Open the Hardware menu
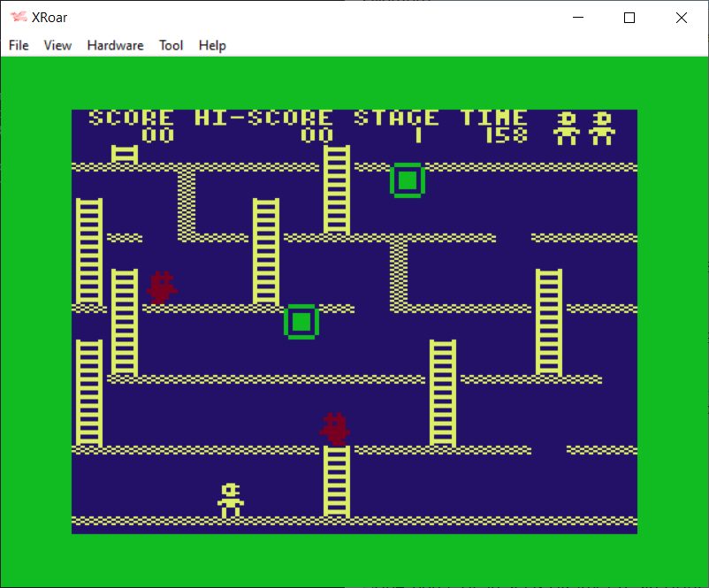709x588 pixels. pos(115,45)
